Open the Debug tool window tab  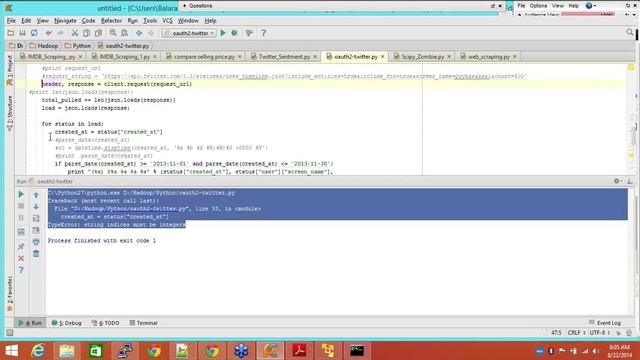coord(67,323)
